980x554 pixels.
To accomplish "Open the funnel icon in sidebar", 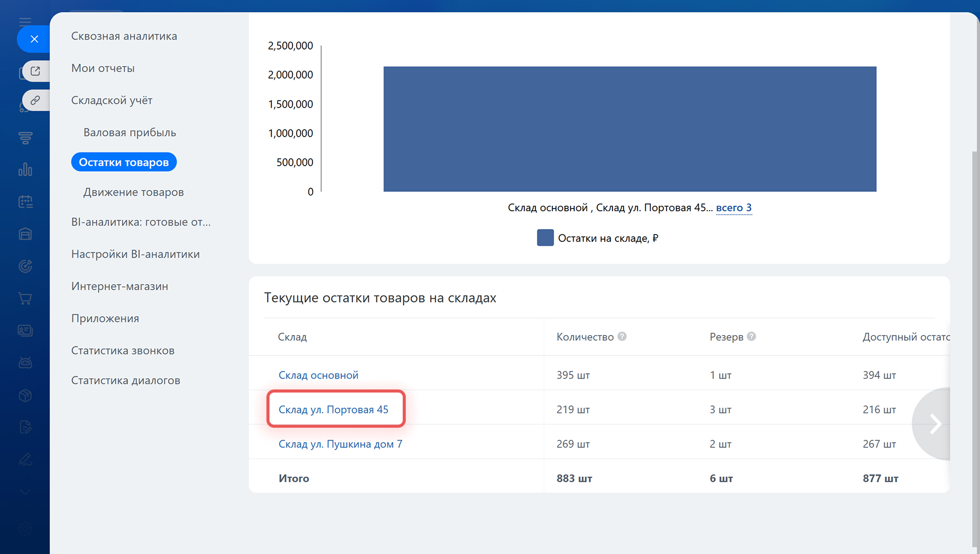I will pyautogui.click(x=25, y=138).
